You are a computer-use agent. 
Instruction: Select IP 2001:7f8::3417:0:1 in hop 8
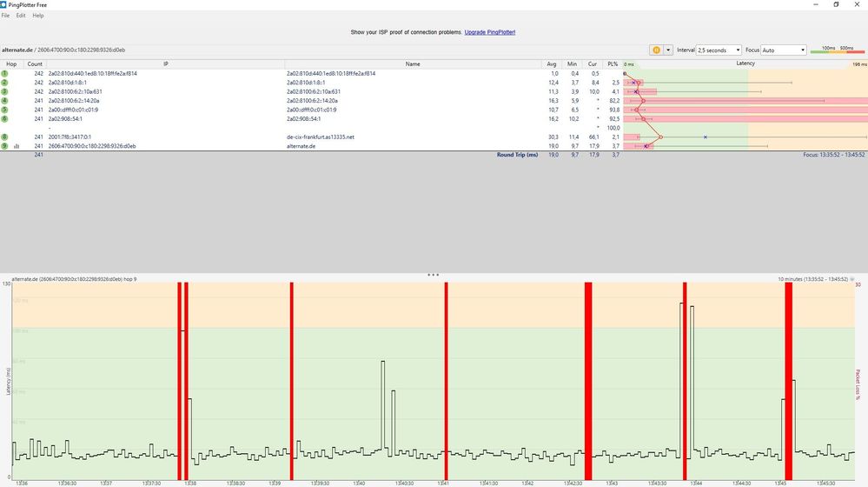[x=70, y=137]
